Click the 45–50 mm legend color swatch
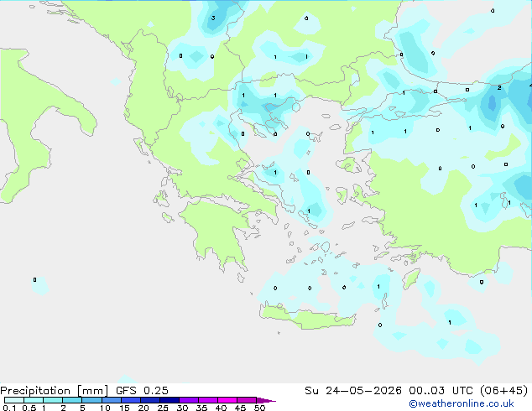532x411 pixels. coord(247,400)
